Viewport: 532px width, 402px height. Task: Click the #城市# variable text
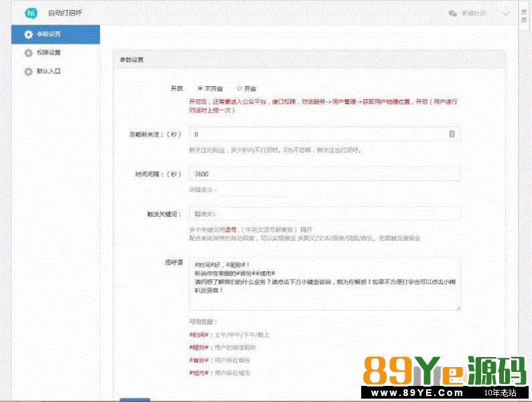[199, 373]
